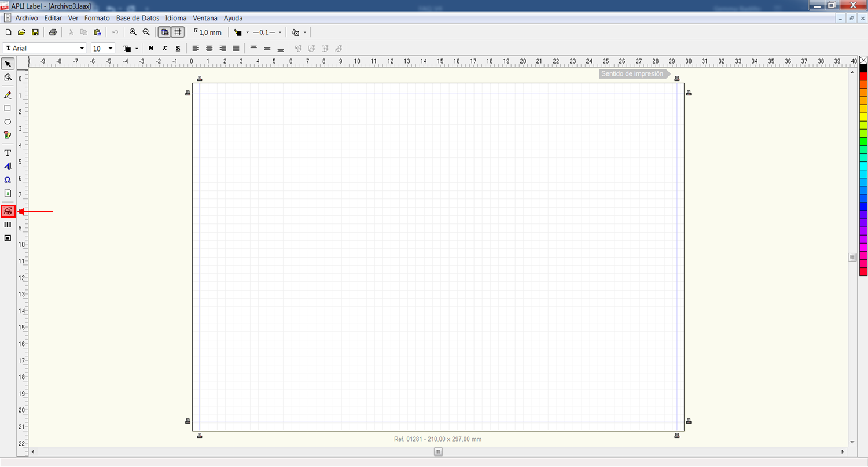
Task: Align text vertically to middle
Action: pos(267,48)
